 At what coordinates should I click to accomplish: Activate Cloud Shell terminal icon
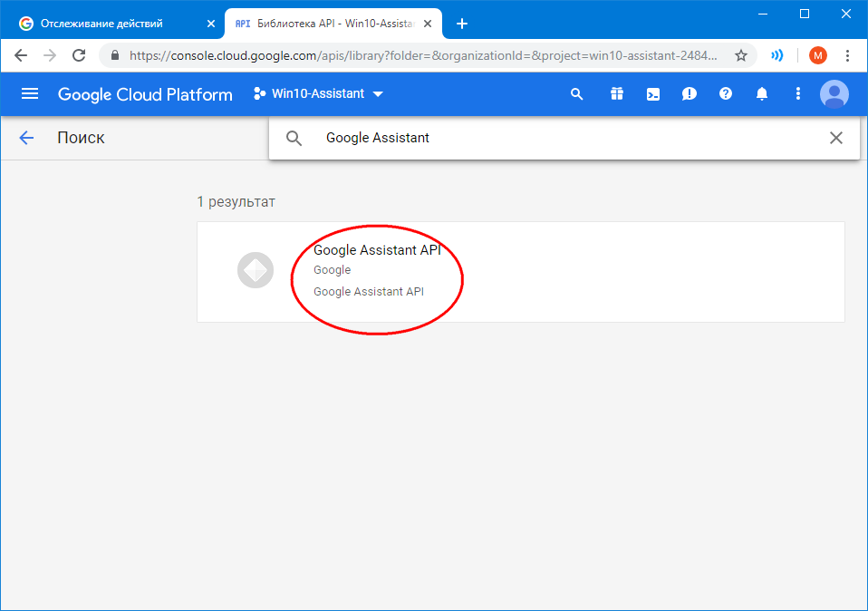click(652, 94)
